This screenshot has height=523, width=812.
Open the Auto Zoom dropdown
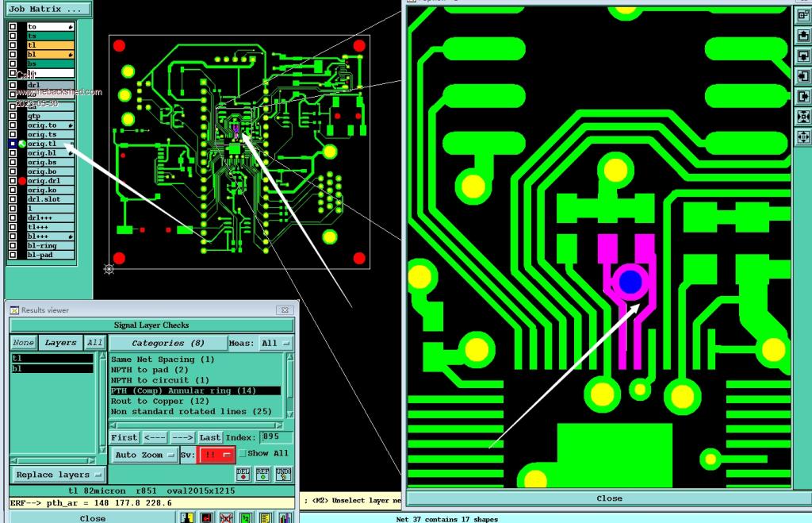pyautogui.click(x=144, y=456)
